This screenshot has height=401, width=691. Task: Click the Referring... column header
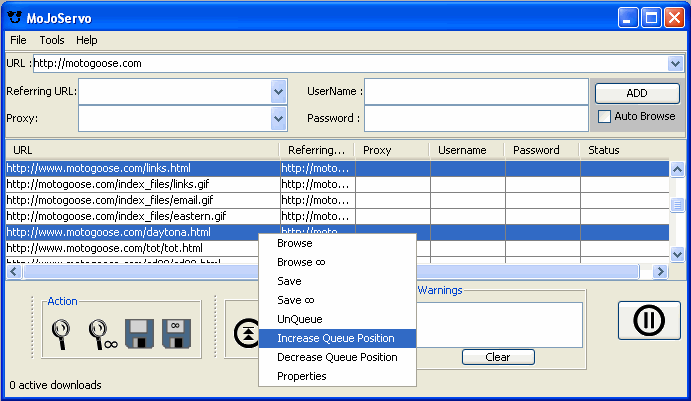pos(317,150)
